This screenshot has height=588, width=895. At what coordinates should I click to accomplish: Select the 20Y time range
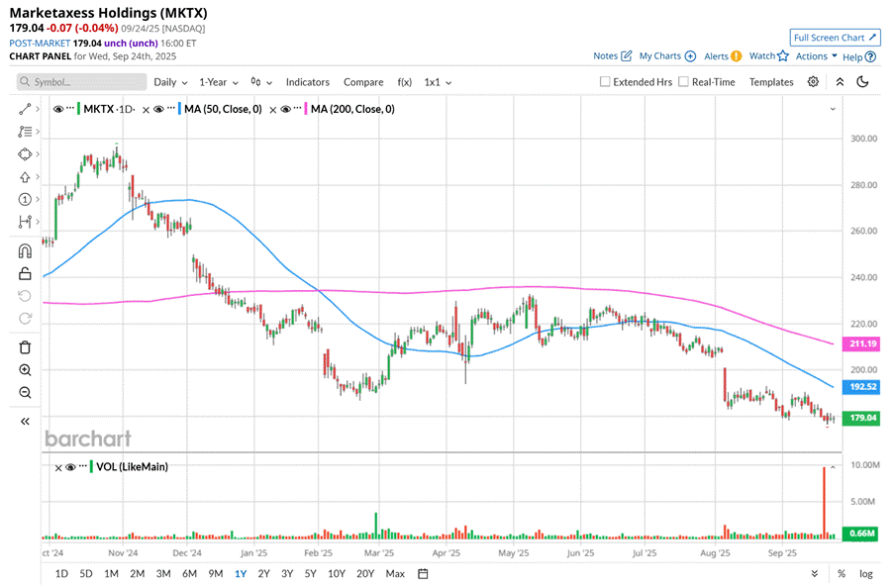click(364, 574)
